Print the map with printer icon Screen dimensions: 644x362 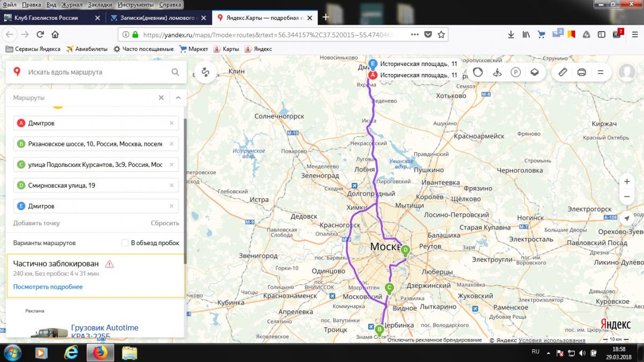(x=581, y=72)
